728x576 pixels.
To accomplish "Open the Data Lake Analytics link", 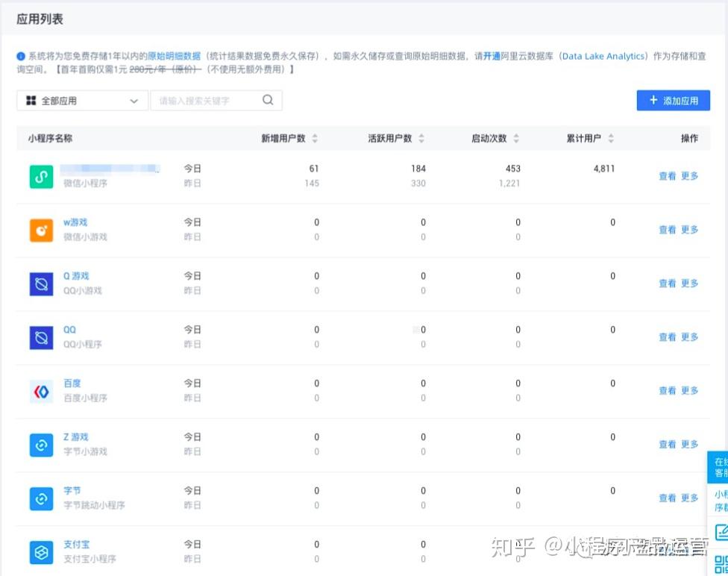I will click(603, 56).
